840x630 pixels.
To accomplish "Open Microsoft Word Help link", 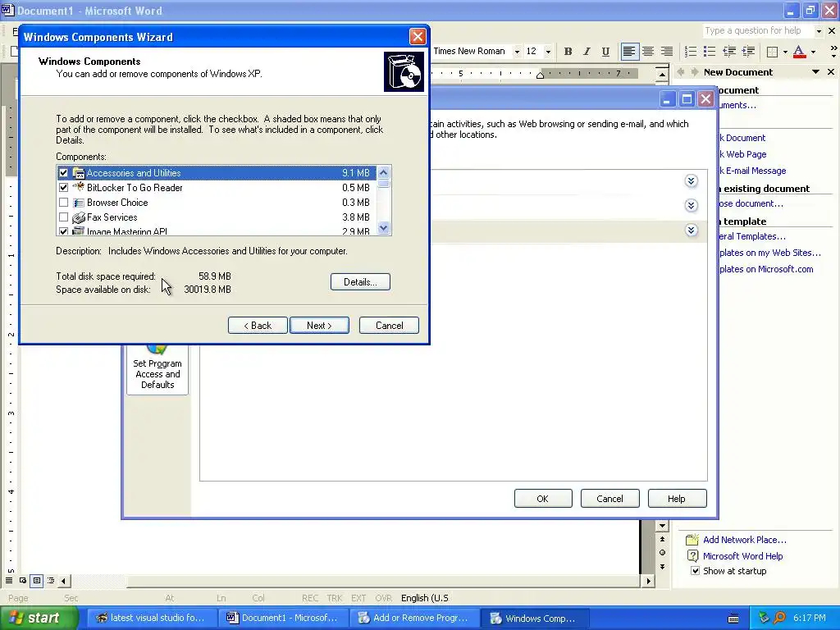I will [742, 556].
